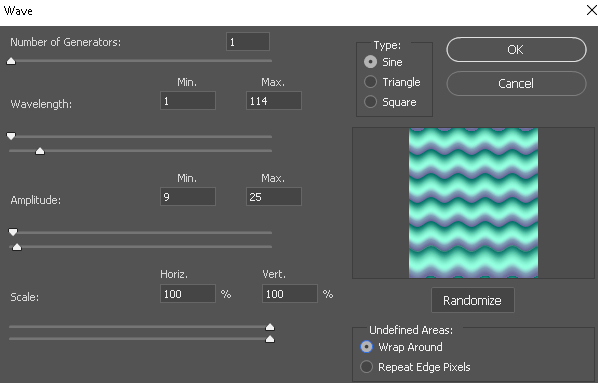The image size is (598, 383).
Task: Click the Wavelength maximum slider handle
Action: point(40,151)
